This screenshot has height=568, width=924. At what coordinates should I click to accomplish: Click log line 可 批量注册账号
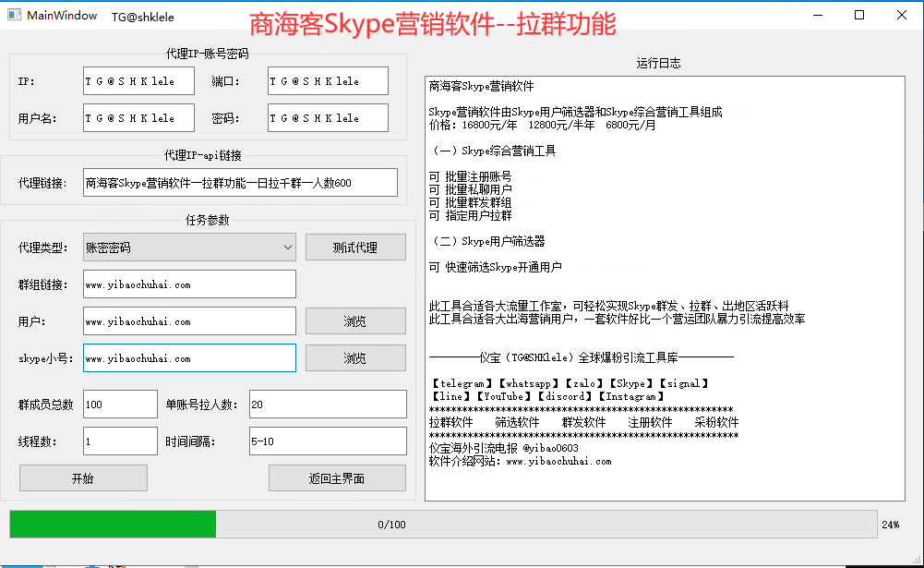click(x=470, y=176)
